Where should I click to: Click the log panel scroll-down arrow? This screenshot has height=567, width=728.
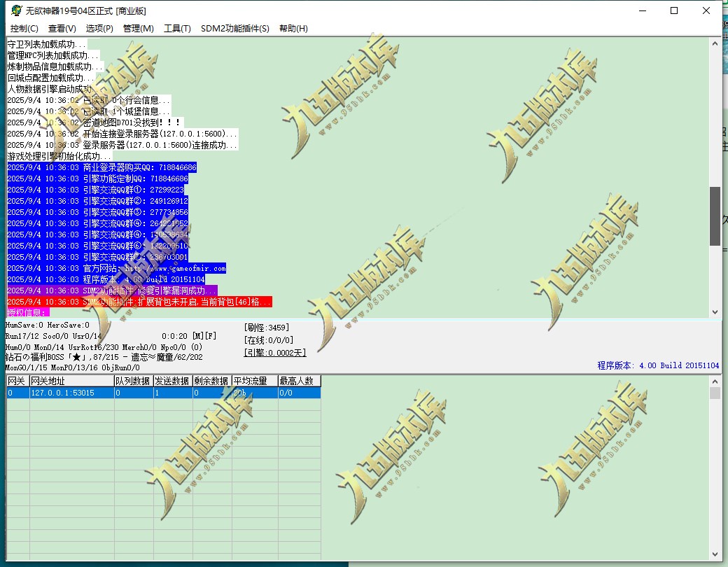click(x=715, y=312)
